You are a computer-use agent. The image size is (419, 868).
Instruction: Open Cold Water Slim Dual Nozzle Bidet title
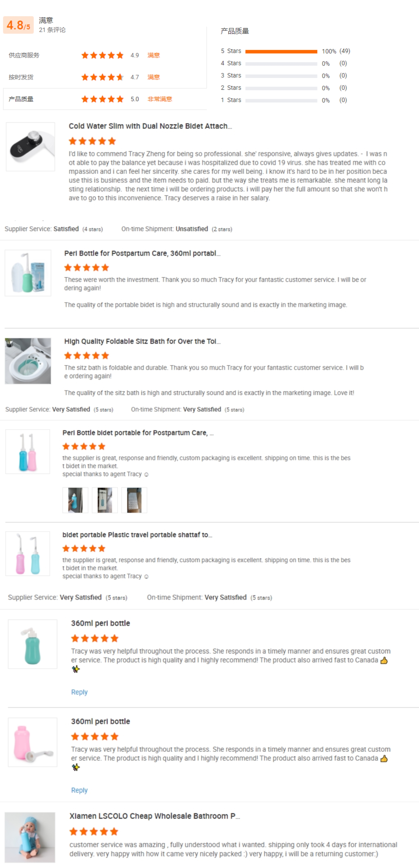pos(150,126)
